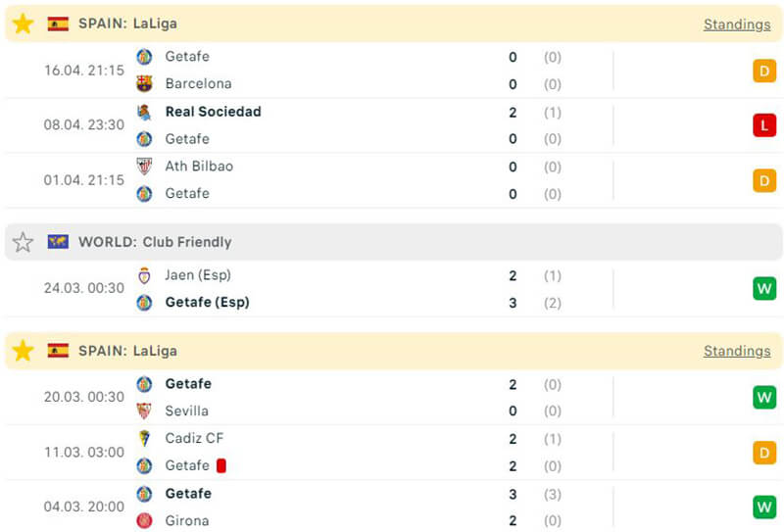Viewport: 784px width, 532px height.
Task: Click the Sevilla club crest
Action: click(x=144, y=411)
